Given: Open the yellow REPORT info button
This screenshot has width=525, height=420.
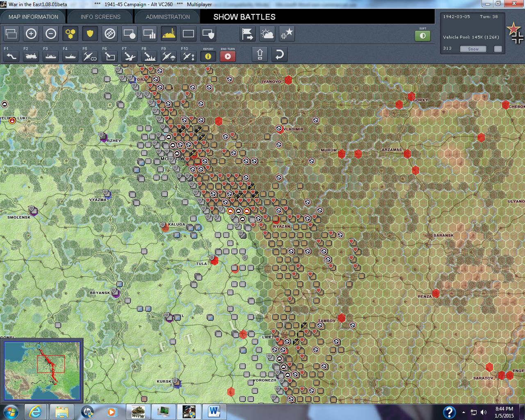Looking at the screenshot, I should (x=208, y=56).
